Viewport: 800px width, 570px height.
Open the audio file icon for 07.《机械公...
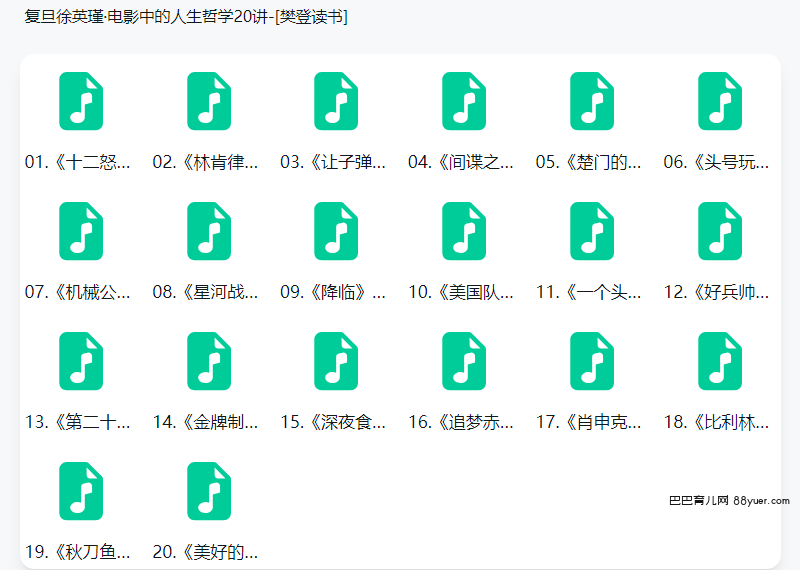coord(81,231)
